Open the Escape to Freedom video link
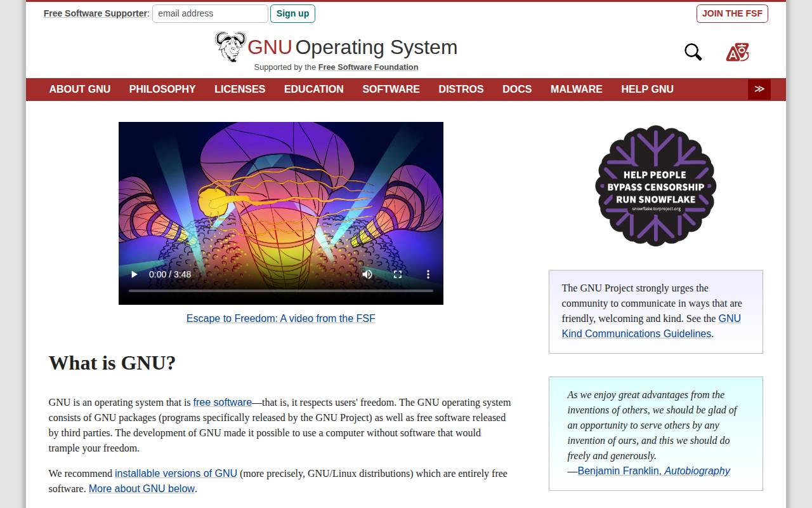 point(281,319)
